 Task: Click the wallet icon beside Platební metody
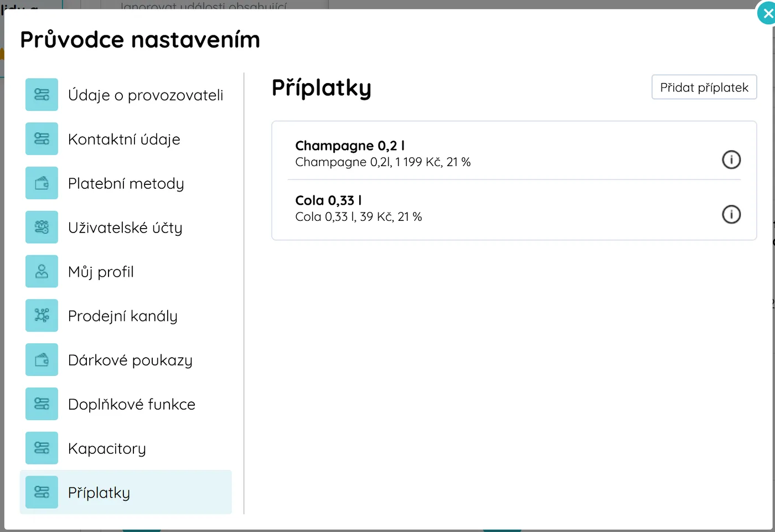pyautogui.click(x=42, y=183)
